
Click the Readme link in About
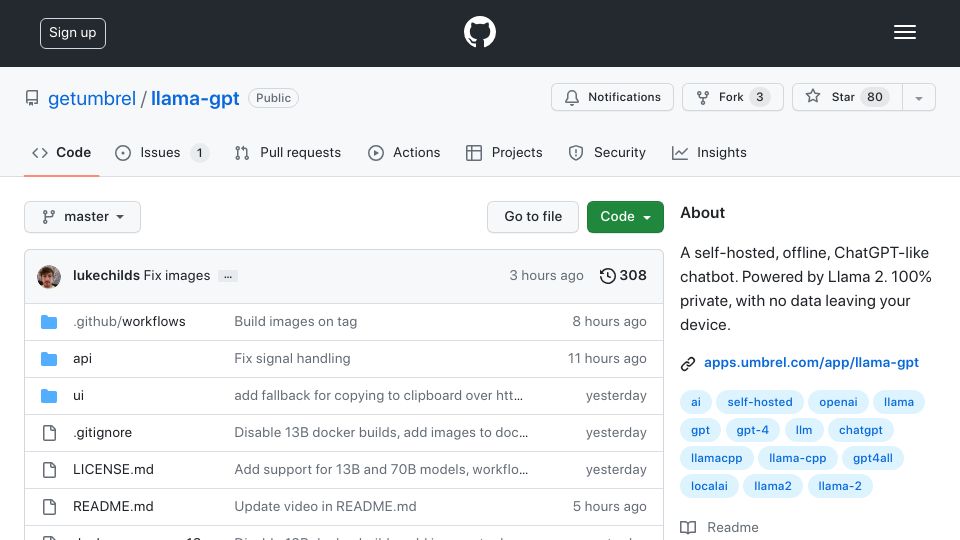(x=732, y=527)
